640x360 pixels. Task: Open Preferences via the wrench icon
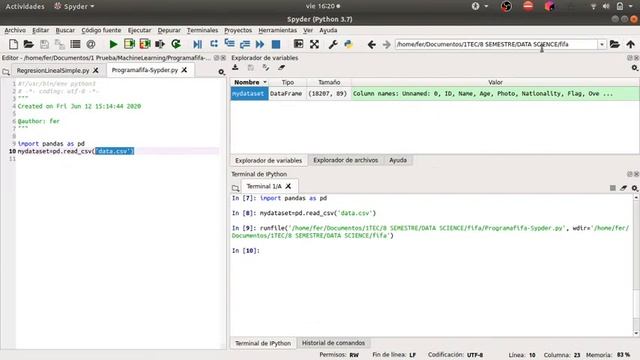coord(333,44)
